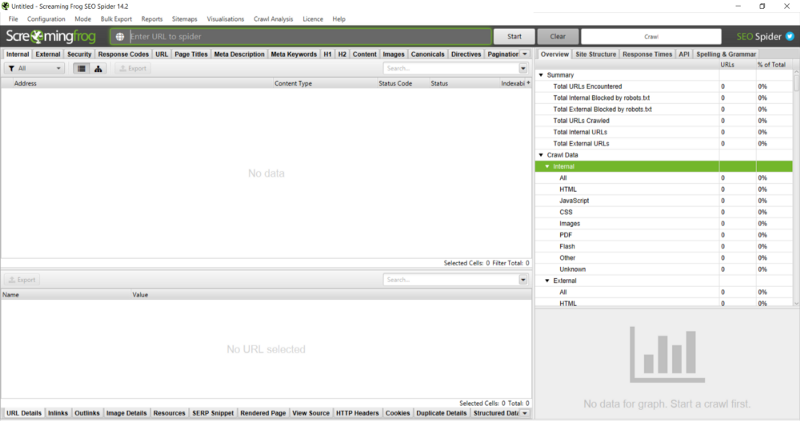800x421 pixels.
Task: Switch to the Security tab
Action: (x=79, y=54)
